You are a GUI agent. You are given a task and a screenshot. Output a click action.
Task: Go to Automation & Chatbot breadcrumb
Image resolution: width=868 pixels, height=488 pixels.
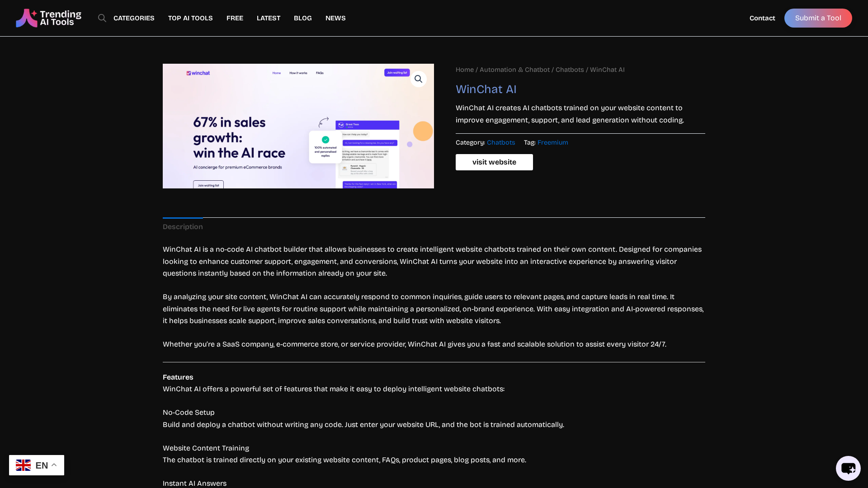514,70
